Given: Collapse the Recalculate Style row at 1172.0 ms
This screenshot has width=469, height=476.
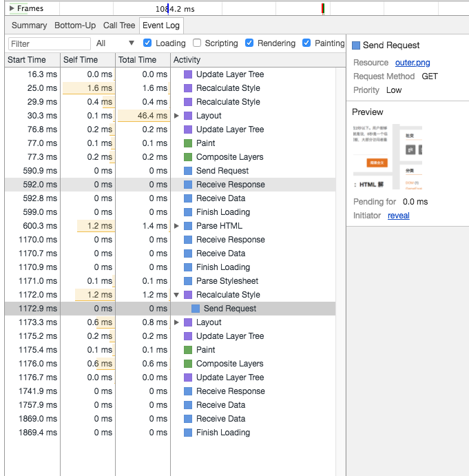Looking at the screenshot, I should coord(177,295).
